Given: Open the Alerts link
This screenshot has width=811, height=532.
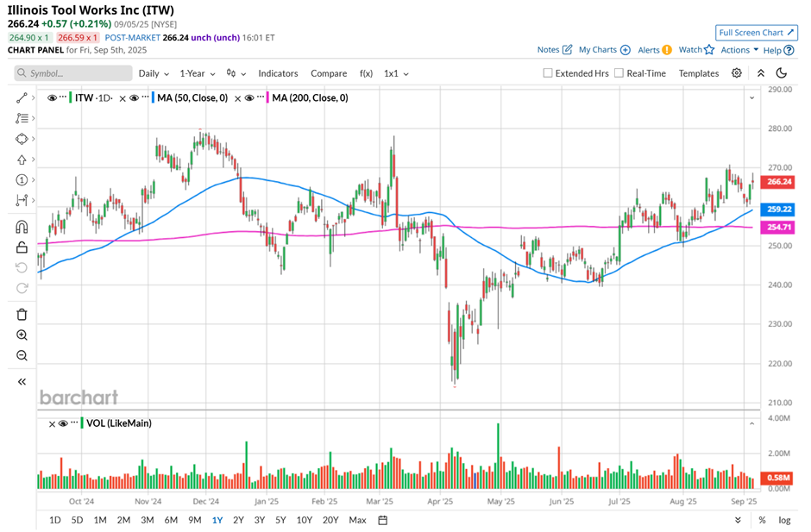Looking at the screenshot, I should [654, 50].
